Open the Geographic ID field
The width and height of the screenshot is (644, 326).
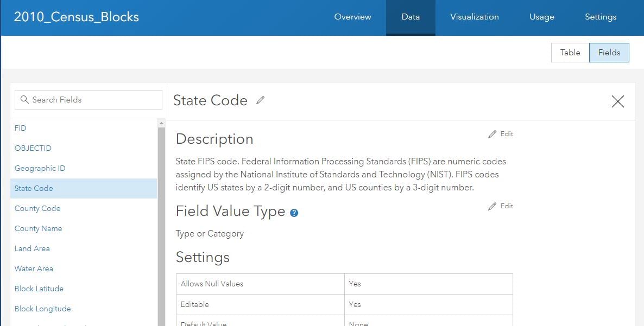[40, 168]
